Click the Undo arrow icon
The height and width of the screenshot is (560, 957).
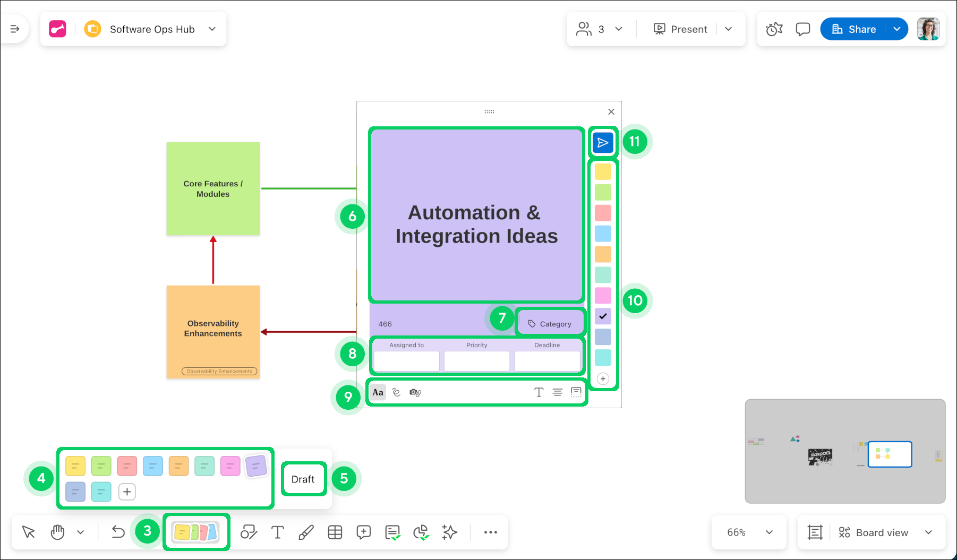coord(118,532)
